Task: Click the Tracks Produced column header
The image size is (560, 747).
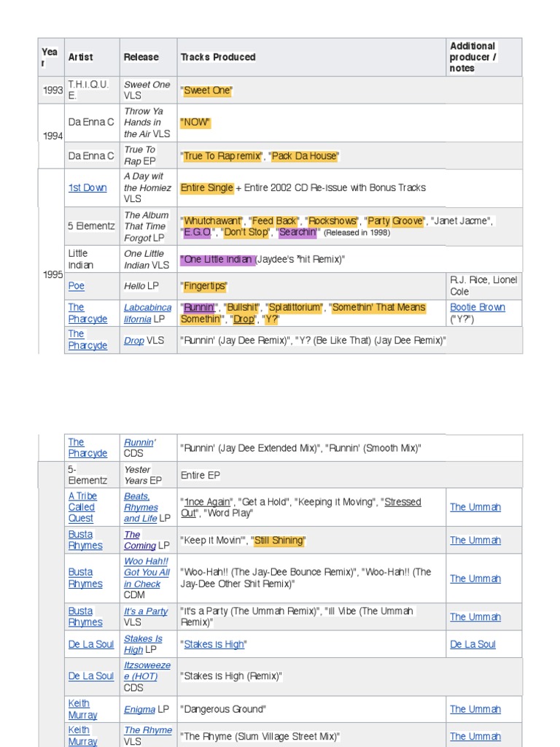Action: [x=218, y=57]
